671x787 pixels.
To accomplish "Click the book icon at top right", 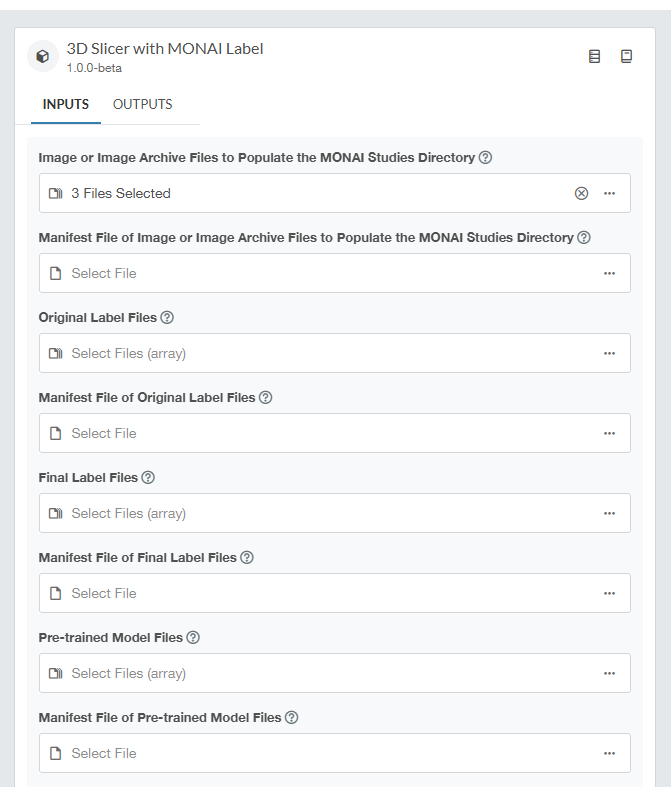I will click(627, 57).
